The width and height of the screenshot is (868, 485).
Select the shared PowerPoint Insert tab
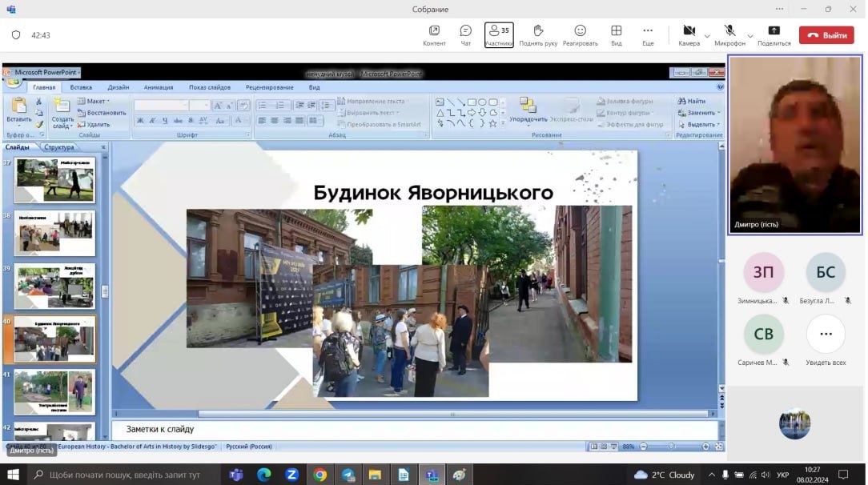coord(81,87)
